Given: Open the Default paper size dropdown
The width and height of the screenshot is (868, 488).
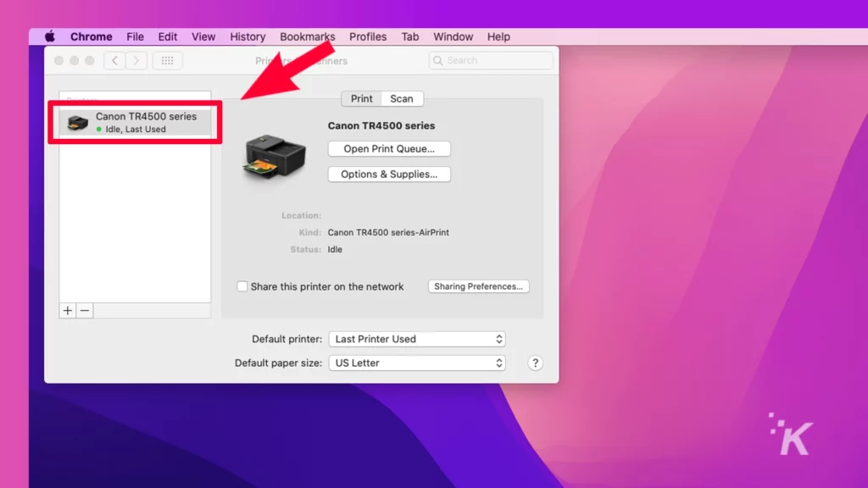Looking at the screenshot, I should tap(417, 363).
